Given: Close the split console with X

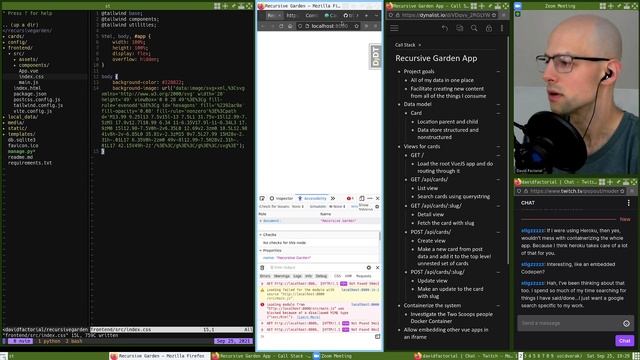Looking at the screenshot, I should pyautogui.click(x=378, y=268).
